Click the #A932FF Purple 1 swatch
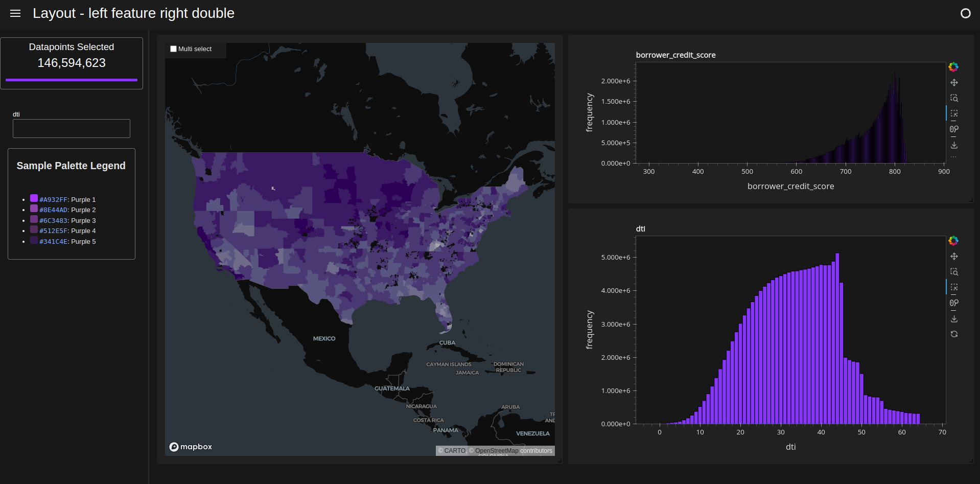Image resolution: width=980 pixels, height=484 pixels. click(34, 198)
